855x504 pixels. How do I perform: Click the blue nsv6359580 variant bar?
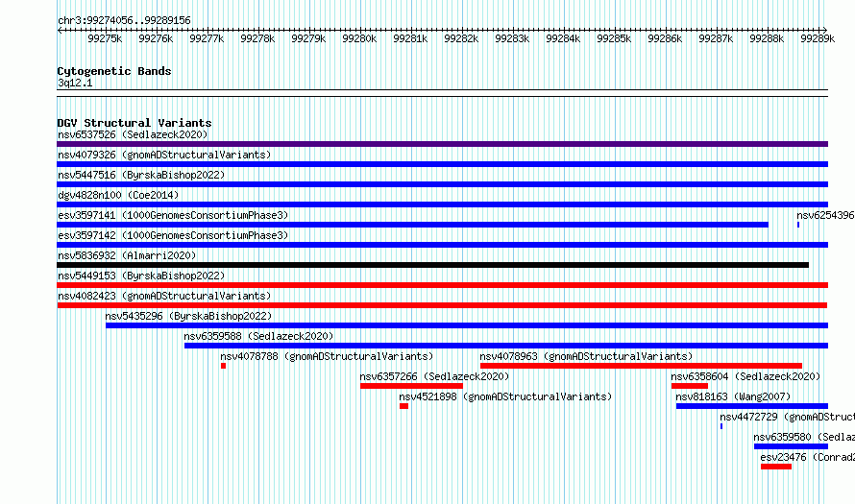pyautogui.click(x=792, y=446)
